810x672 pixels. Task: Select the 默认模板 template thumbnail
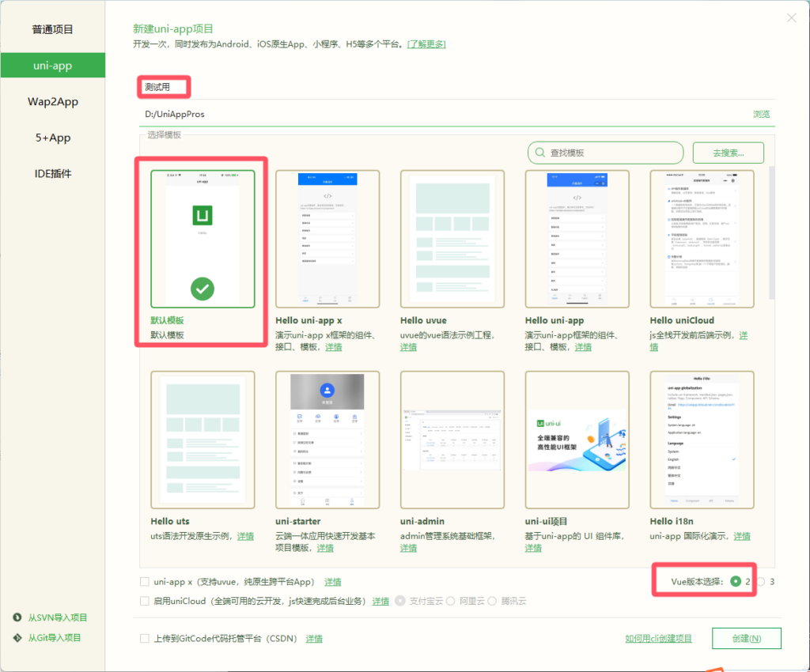202,239
